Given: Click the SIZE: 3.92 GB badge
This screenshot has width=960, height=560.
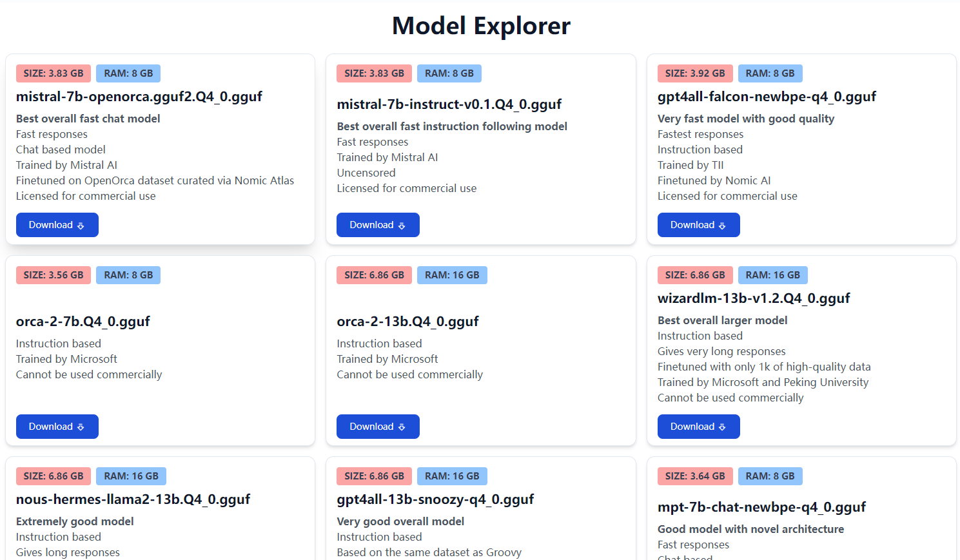Looking at the screenshot, I should point(694,73).
